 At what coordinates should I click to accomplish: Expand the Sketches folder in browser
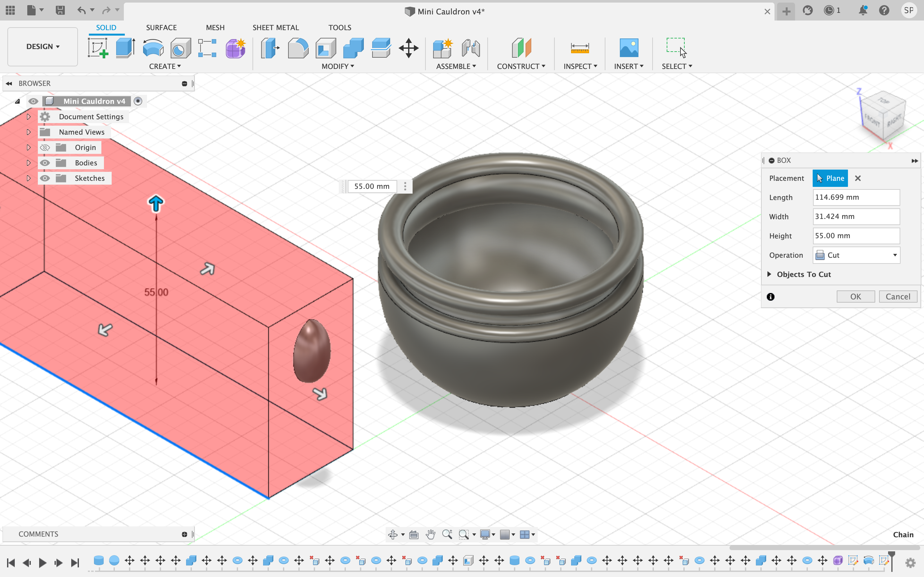28,178
